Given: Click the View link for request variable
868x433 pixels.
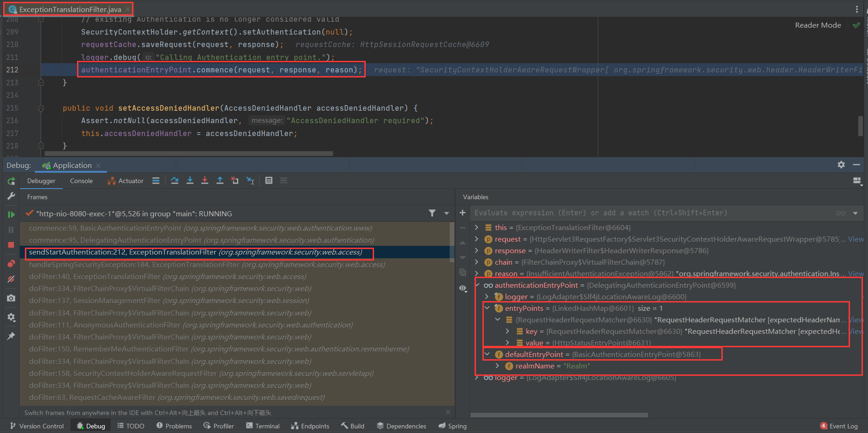Looking at the screenshot, I should pos(856,239).
